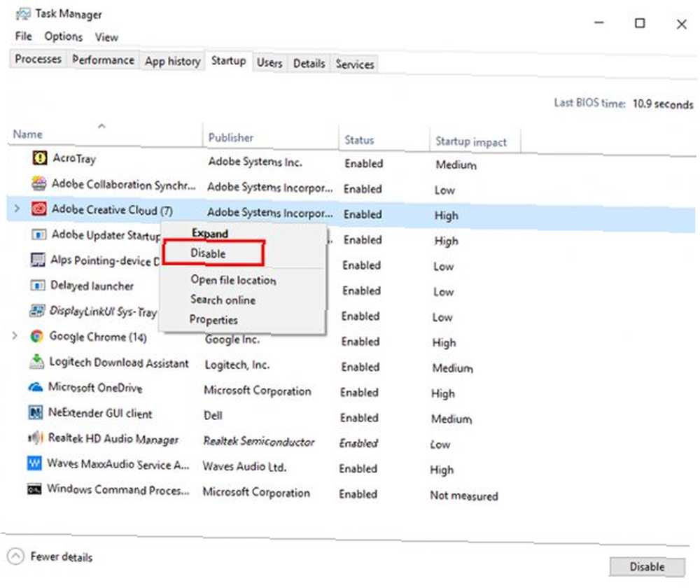The height and width of the screenshot is (588, 700).
Task: Select the Delayed launcher row name
Action: [x=92, y=286]
